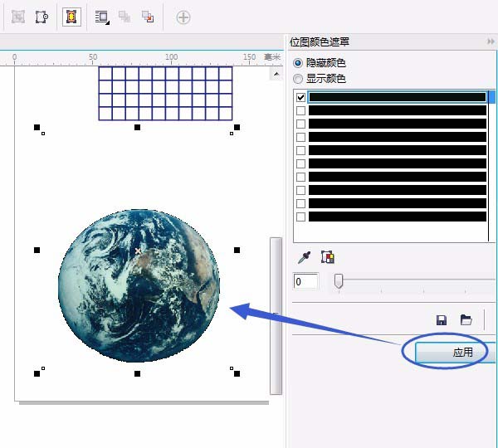Image resolution: width=498 pixels, height=448 pixels.
Task: Open the edit color icon
Action: 328,257
